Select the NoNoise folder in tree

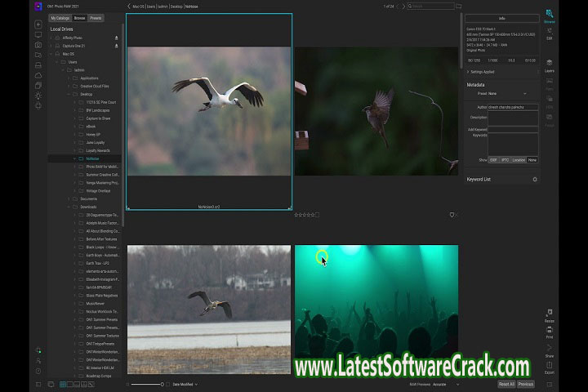click(x=85, y=158)
